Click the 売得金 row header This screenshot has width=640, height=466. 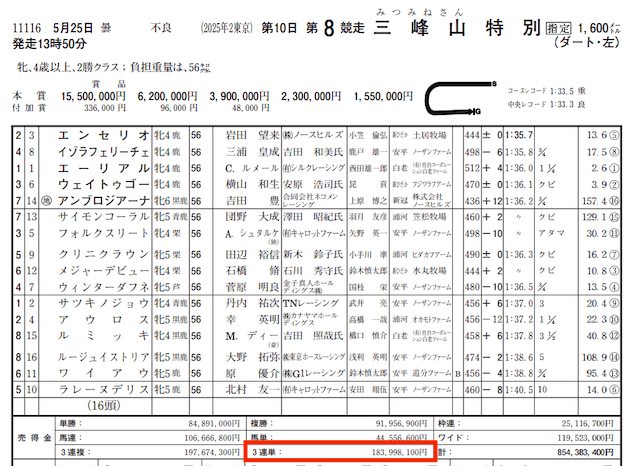click(x=34, y=438)
